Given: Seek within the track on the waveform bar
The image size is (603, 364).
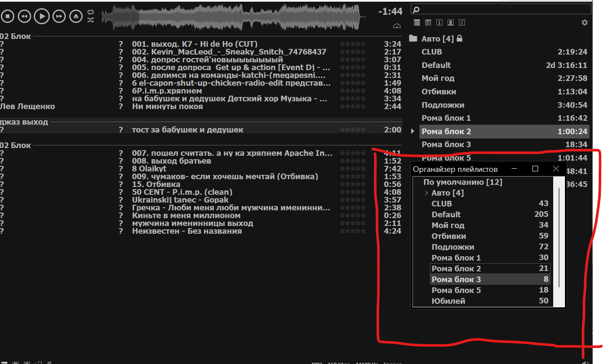Looking at the screenshot, I should point(234,17).
